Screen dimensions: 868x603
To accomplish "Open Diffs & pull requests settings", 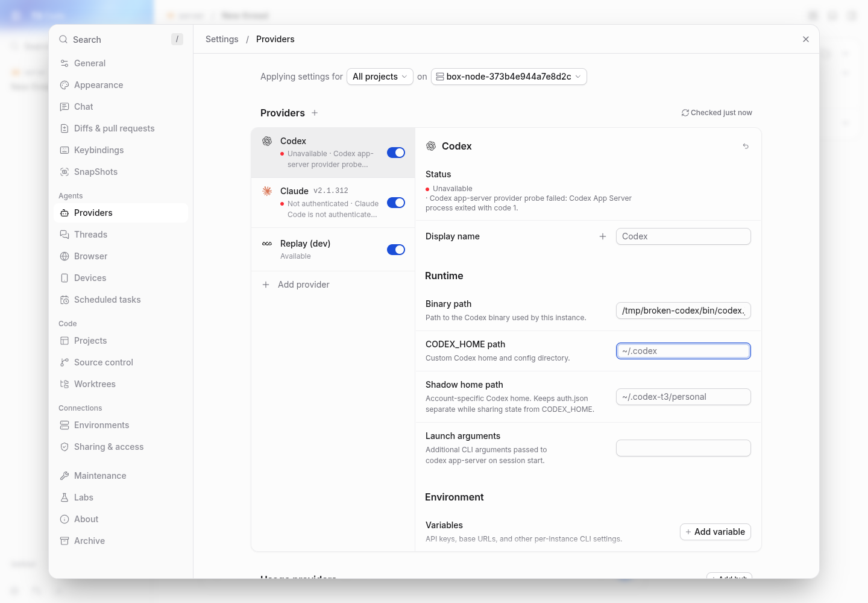I will coord(121,128).
